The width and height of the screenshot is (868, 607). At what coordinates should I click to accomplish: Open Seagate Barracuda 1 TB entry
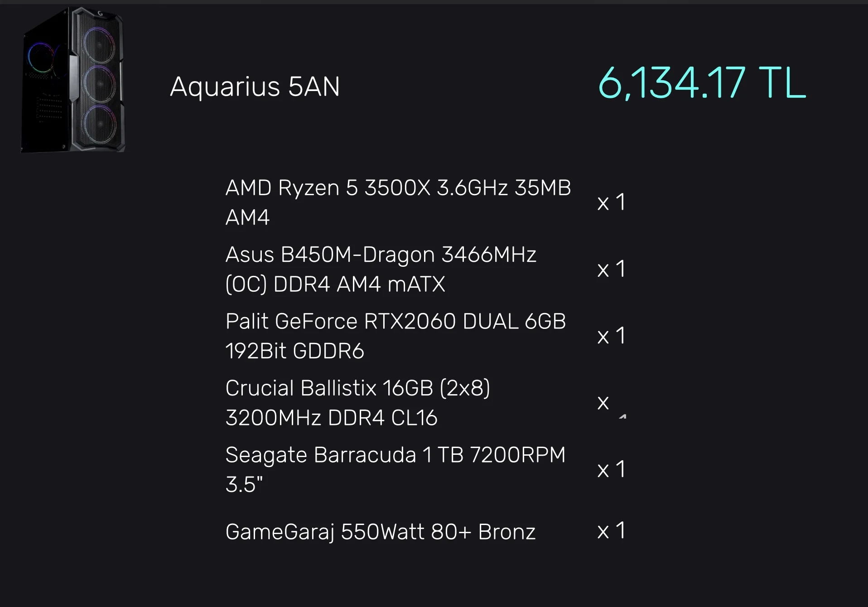[395, 469]
